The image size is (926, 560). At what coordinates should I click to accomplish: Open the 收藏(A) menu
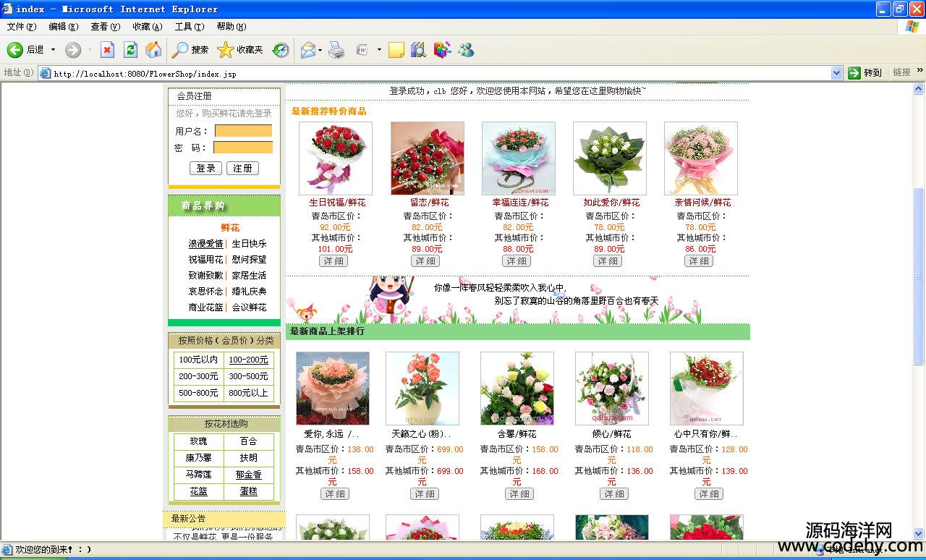(x=148, y=27)
